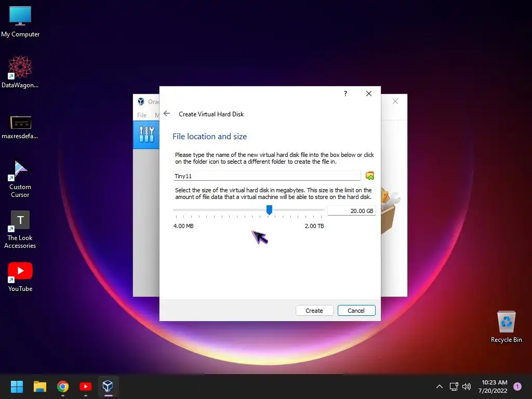Select the My Computer desktop icon
The width and height of the screenshot is (532, 399).
point(20,22)
